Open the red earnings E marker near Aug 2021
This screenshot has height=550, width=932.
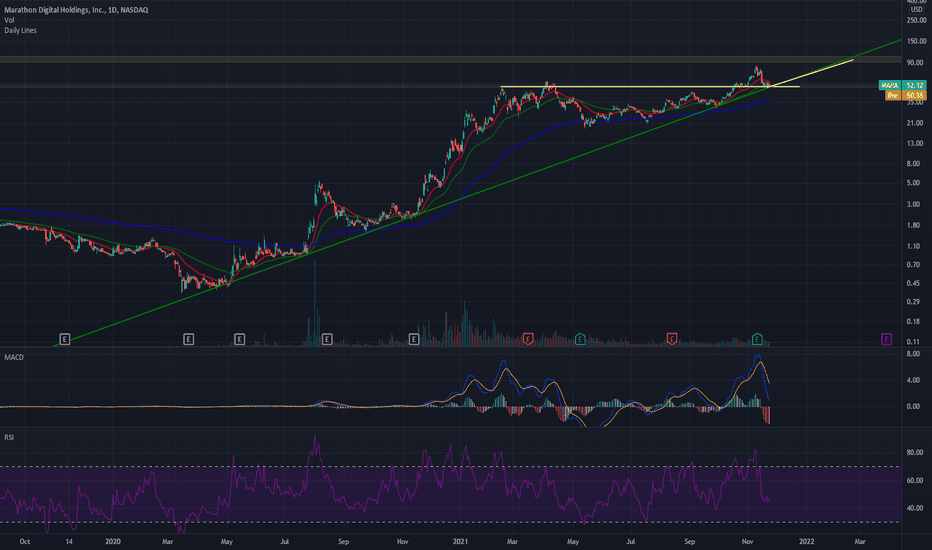click(x=672, y=339)
